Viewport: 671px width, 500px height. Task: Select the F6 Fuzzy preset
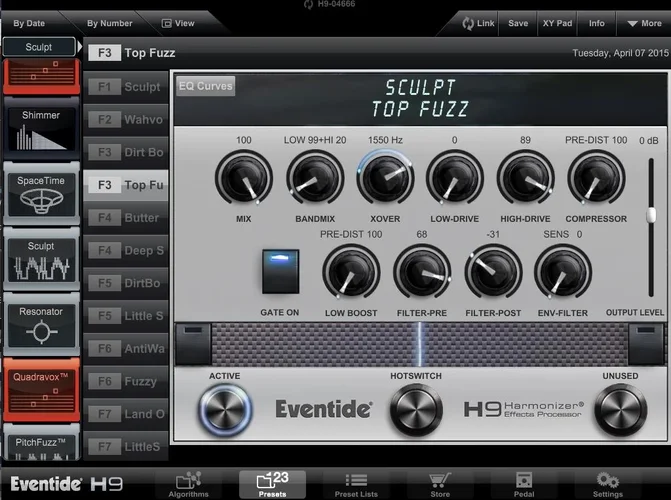click(126, 381)
